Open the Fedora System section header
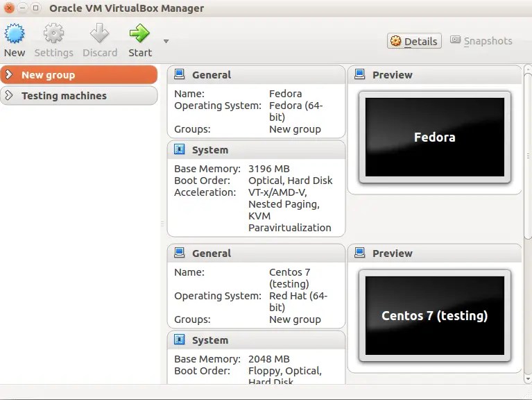 256,150
